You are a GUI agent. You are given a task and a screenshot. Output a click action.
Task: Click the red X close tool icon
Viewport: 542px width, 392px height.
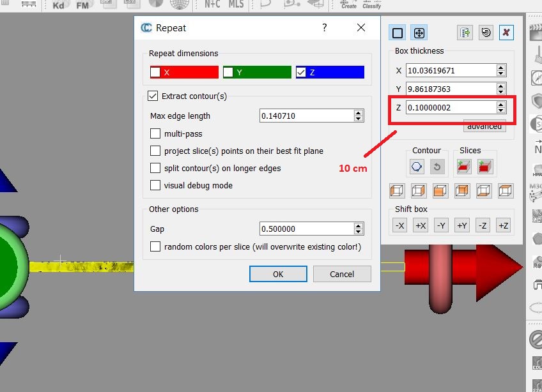(x=506, y=33)
